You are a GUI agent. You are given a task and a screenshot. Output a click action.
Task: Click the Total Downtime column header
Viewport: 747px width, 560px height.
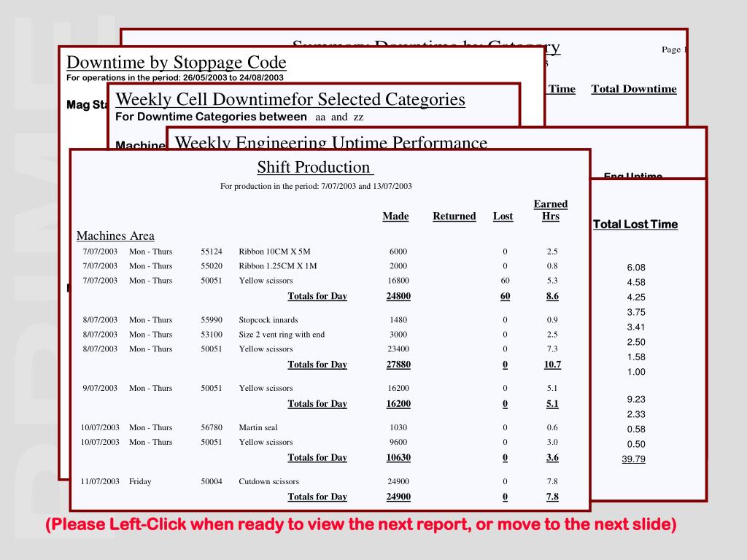click(x=634, y=89)
